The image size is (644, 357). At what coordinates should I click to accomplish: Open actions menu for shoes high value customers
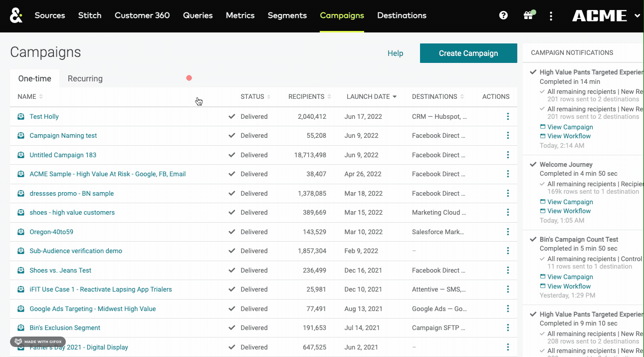click(x=508, y=212)
